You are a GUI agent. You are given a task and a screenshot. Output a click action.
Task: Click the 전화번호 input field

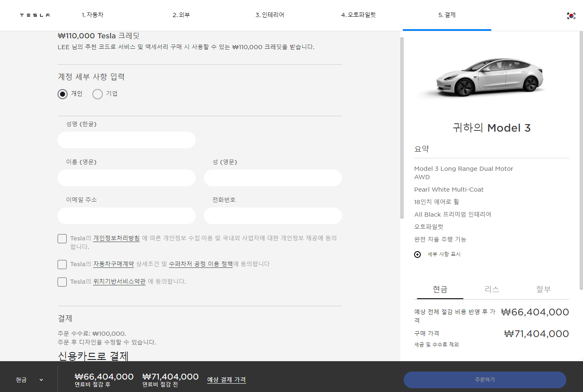tap(273, 216)
